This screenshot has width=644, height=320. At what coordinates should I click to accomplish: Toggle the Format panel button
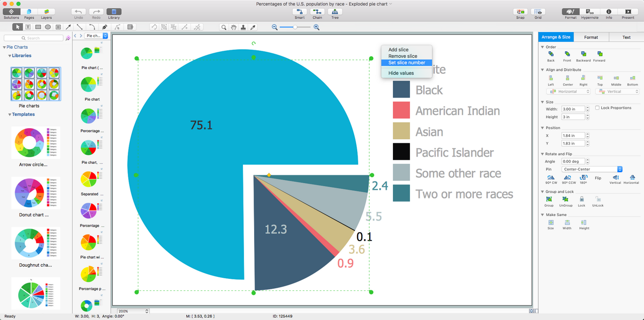pyautogui.click(x=571, y=12)
